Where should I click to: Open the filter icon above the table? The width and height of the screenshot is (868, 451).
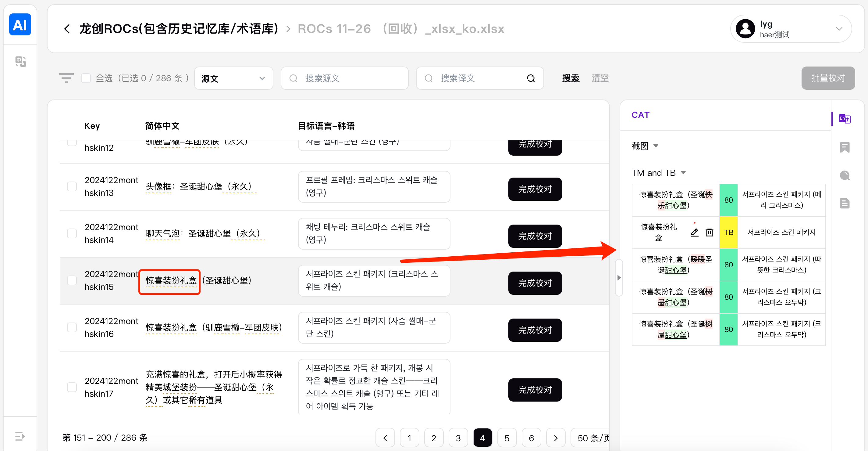click(66, 78)
